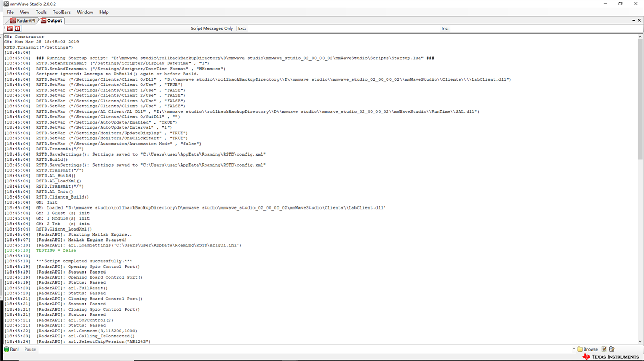Click the Texas Instruments logo
The width and height of the screenshot is (644, 361).
pos(610,357)
